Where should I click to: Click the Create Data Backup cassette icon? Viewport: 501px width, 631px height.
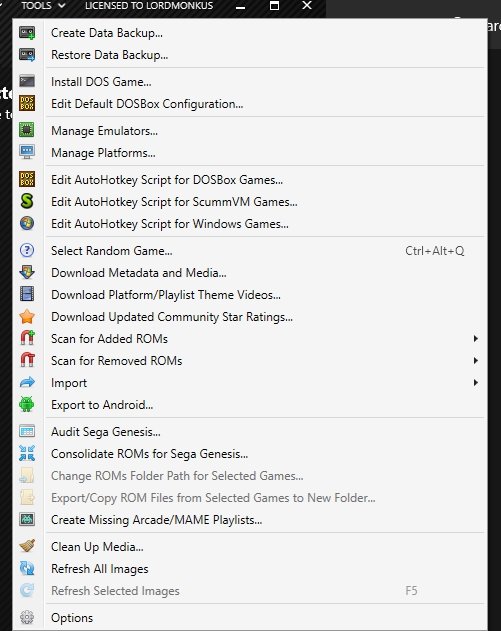pyautogui.click(x=27, y=33)
